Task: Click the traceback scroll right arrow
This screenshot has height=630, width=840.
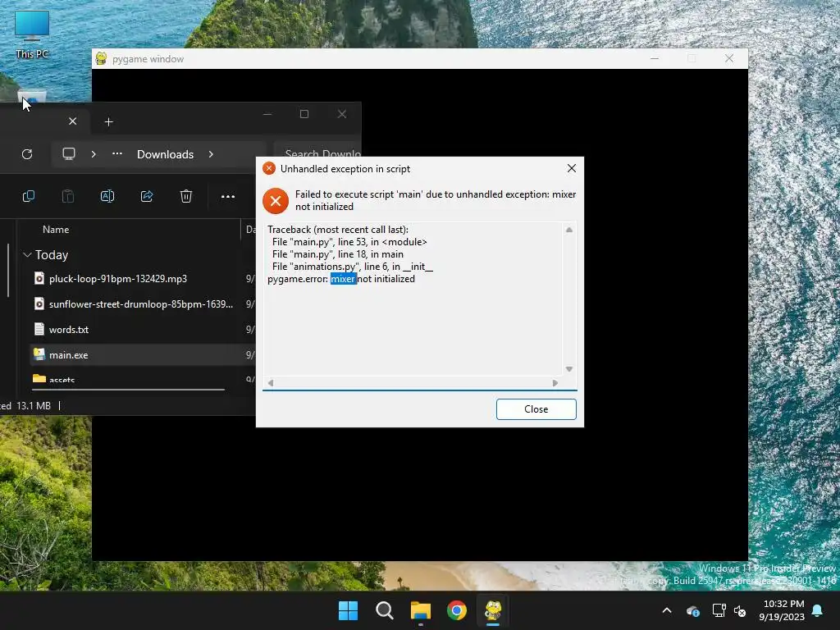Action: (555, 383)
